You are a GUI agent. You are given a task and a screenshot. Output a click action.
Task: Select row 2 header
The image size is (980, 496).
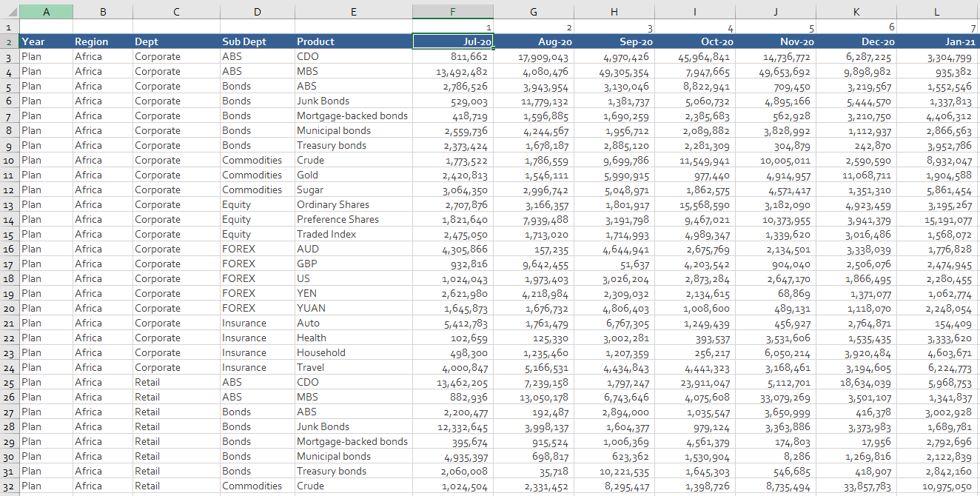click(x=9, y=41)
